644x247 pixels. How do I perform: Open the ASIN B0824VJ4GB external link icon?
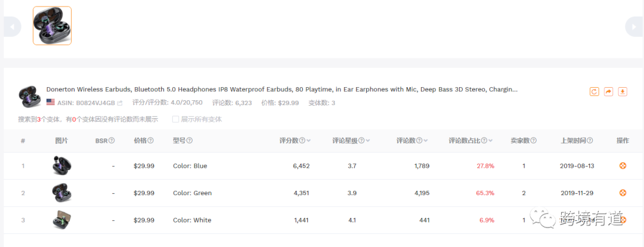(x=120, y=103)
